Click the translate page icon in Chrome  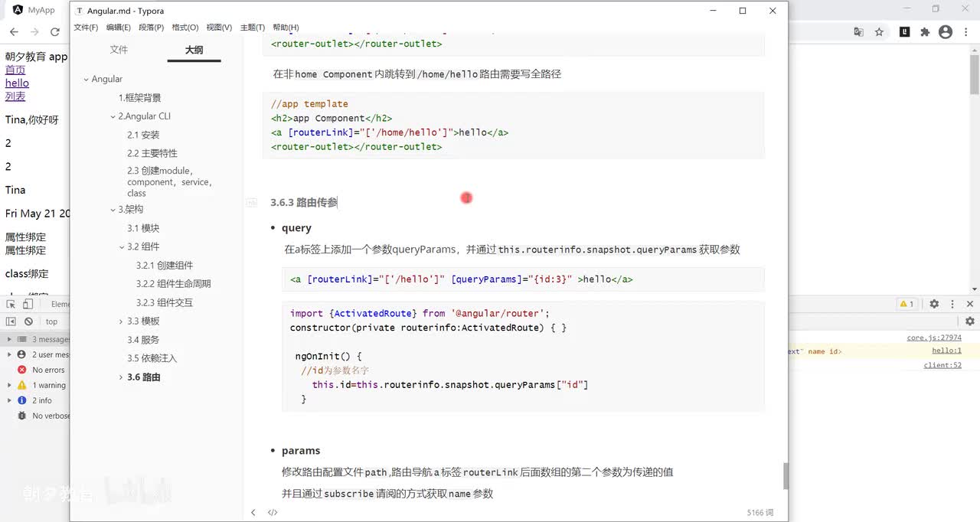pos(858,32)
